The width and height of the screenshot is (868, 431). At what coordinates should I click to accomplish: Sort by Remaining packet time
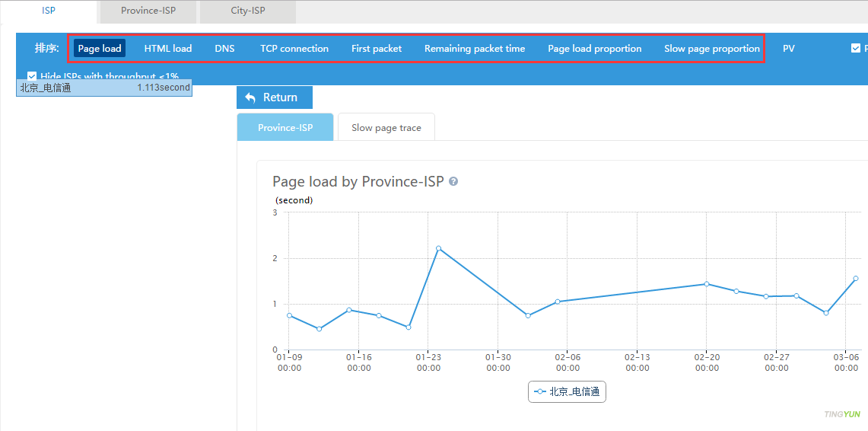475,49
